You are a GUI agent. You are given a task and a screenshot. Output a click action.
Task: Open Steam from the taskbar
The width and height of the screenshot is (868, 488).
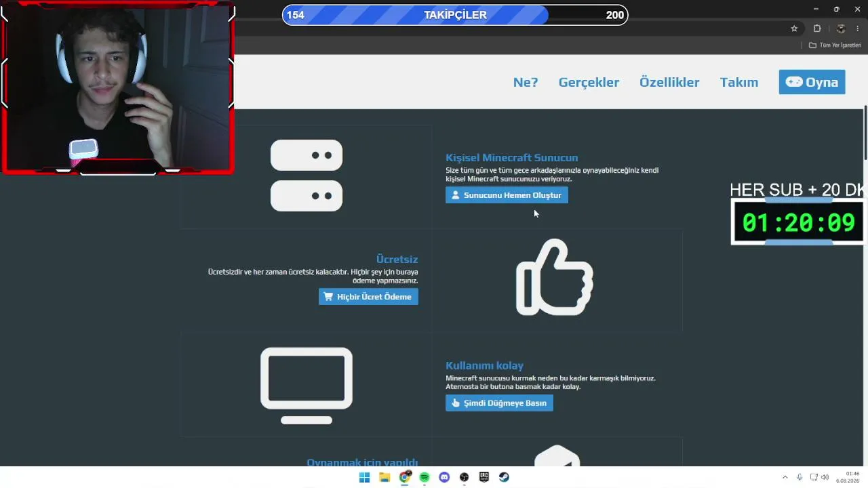504,477
